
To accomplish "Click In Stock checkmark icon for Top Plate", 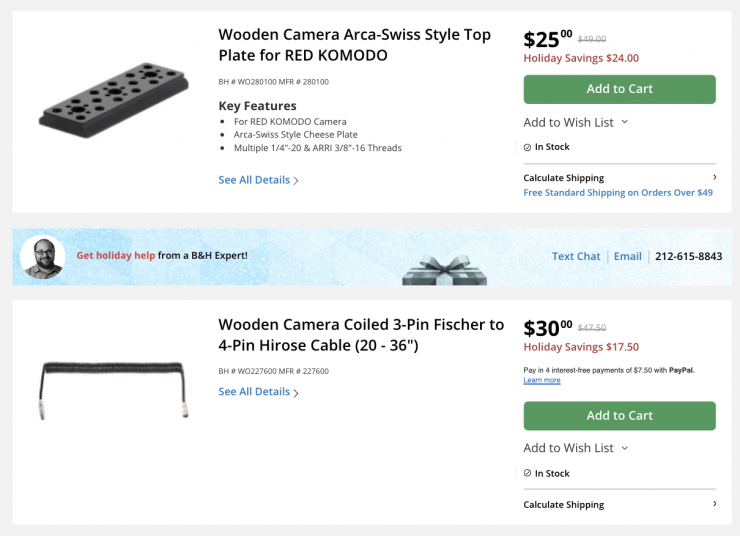I will 528,147.
